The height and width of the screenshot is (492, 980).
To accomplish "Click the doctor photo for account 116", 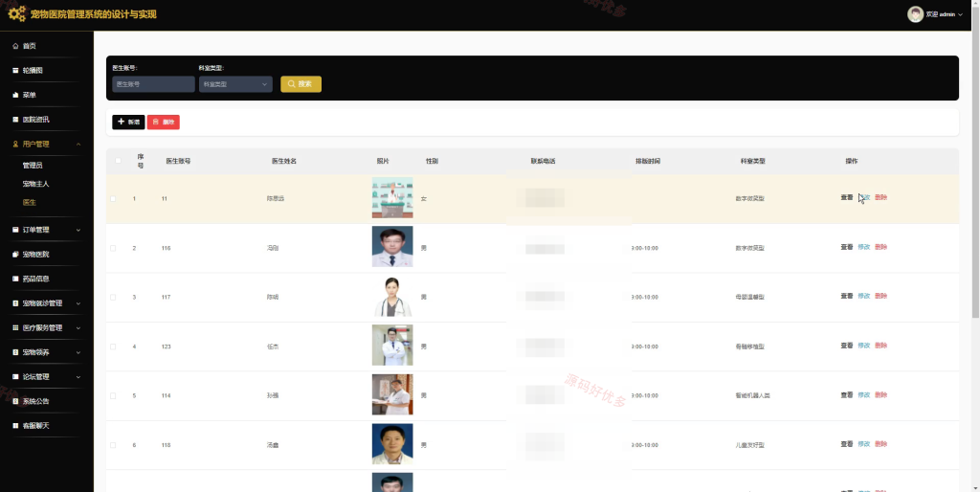I will pyautogui.click(x=391, y=247).
